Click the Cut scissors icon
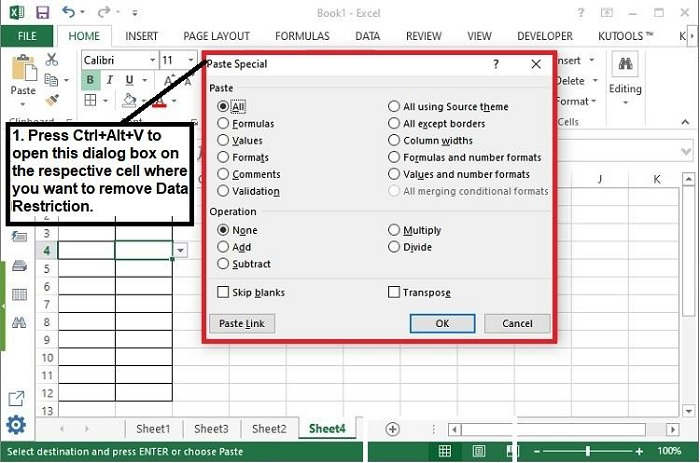The width and height of the screenshot is (700, 463). pos(52,59)
